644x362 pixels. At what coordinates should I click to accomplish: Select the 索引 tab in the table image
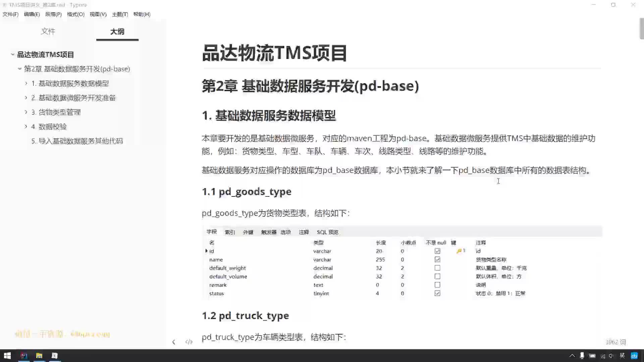click(230, 232)
